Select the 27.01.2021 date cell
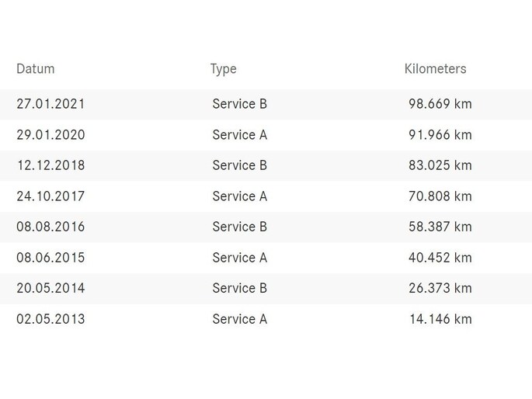The height and width of the screenshot is (399, 532). 50,104
